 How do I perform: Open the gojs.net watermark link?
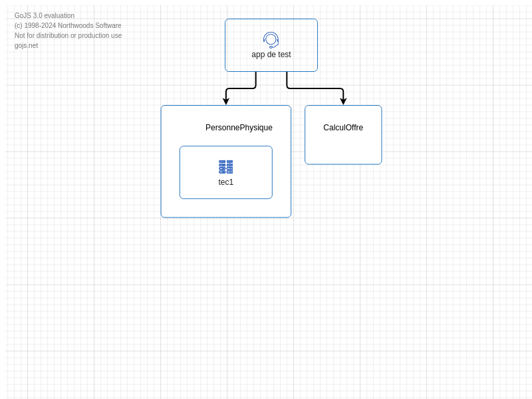tap(26, 46)
